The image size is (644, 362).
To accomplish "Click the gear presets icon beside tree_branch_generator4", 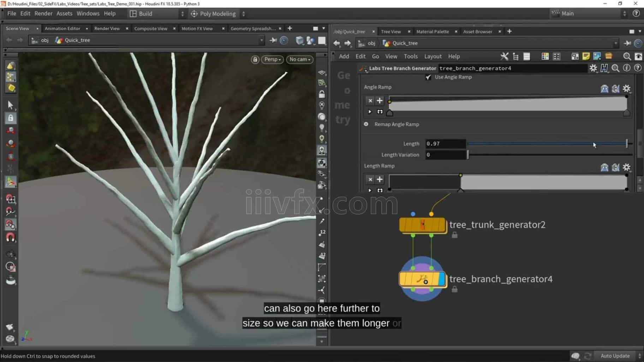I will tap(594, 68).
